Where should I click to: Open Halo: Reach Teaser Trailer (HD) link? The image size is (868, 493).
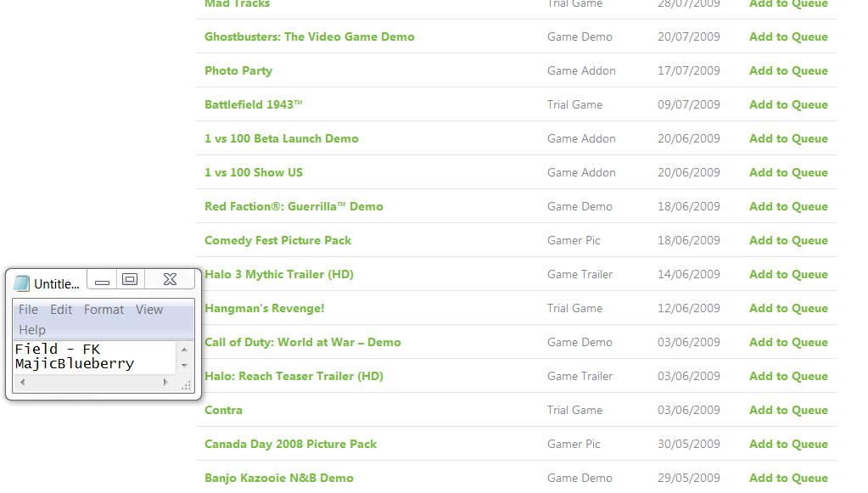[294, 376]
